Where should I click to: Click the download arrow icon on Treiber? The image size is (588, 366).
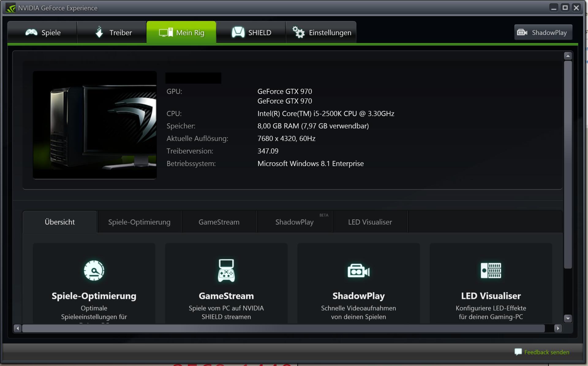99,32
